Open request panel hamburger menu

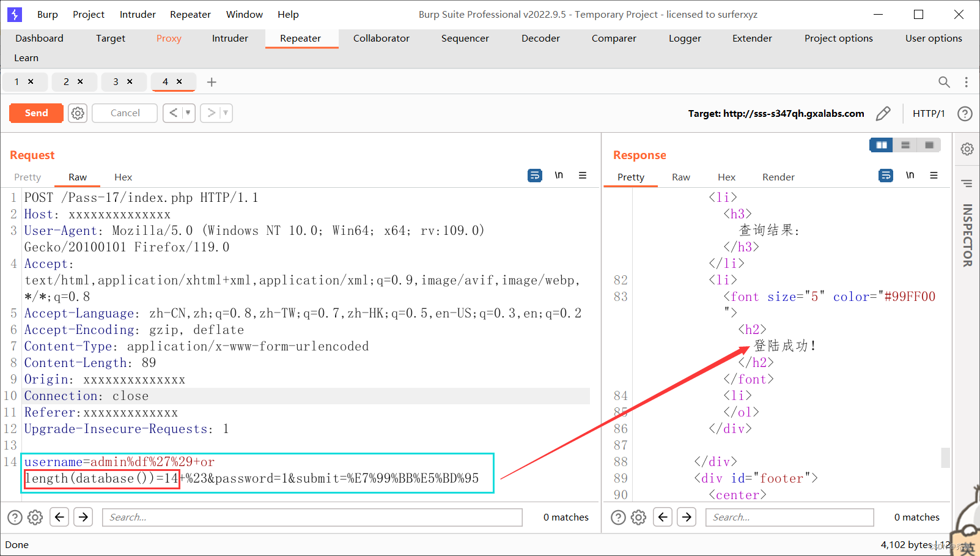tap(583, 176)
